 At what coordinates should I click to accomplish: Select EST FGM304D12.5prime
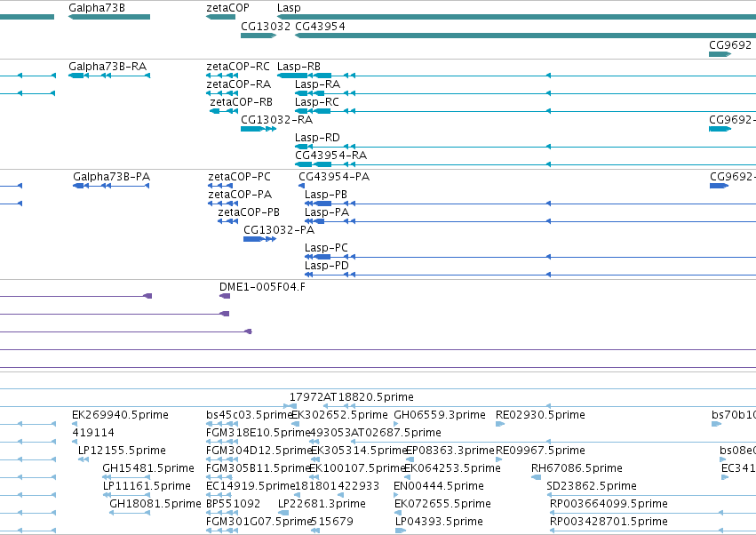pyautogui.click(x=259, y=451)
